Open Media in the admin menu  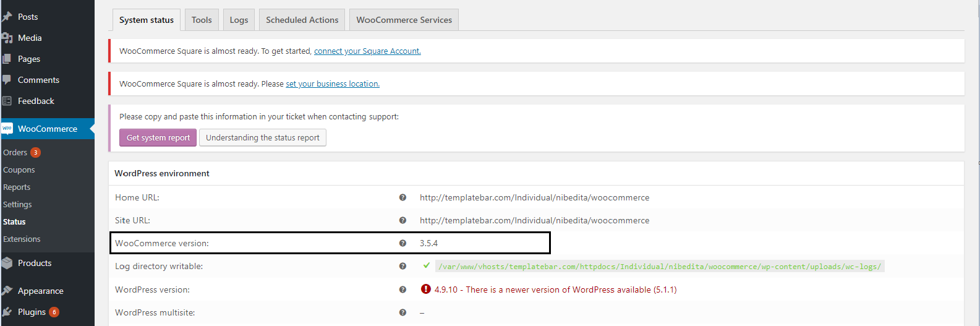pos(30,38)
